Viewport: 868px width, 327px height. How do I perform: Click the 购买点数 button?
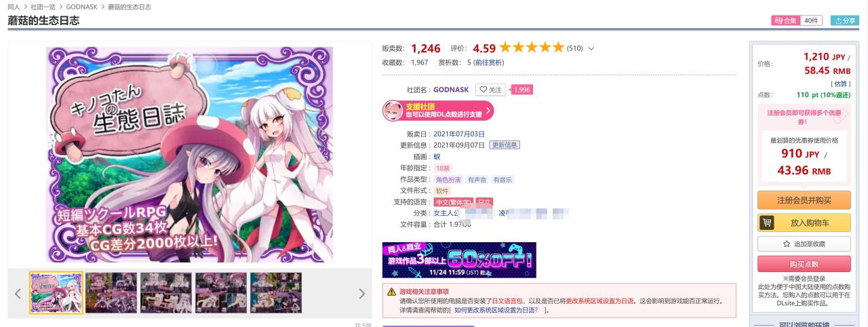[804, 264]
